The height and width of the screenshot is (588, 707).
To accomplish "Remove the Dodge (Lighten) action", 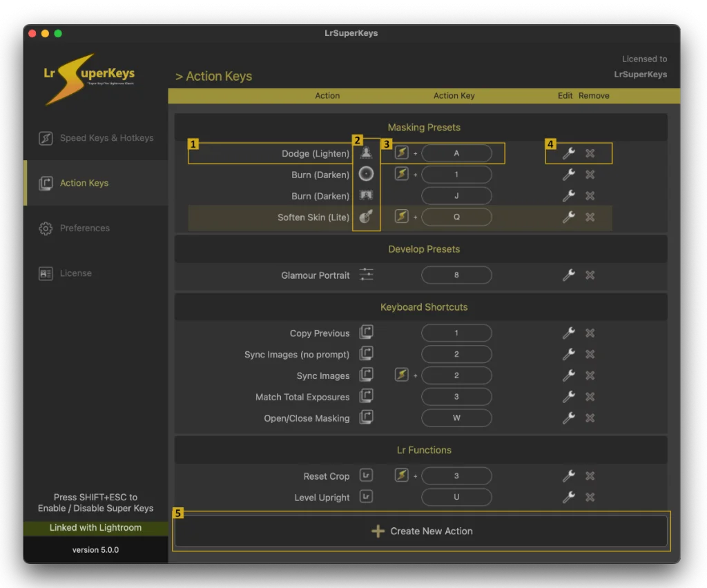I will pos(590,153).
